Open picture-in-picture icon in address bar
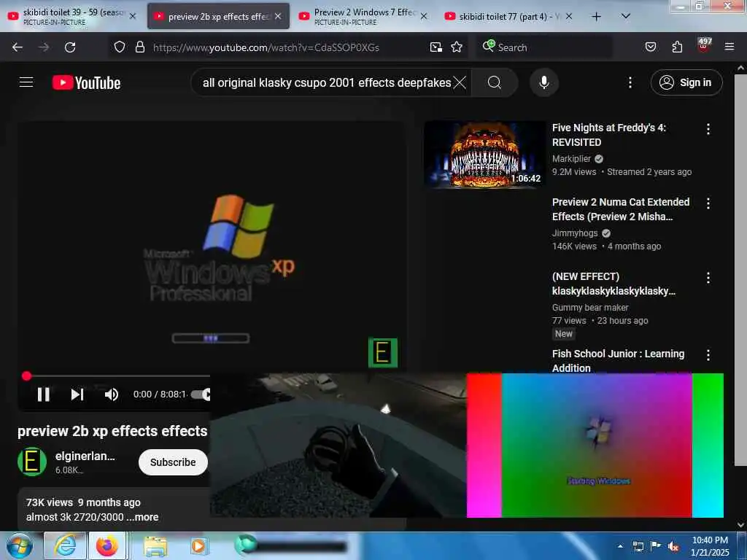This screenshot has height=560, width=747. click(x=436, y=47)
